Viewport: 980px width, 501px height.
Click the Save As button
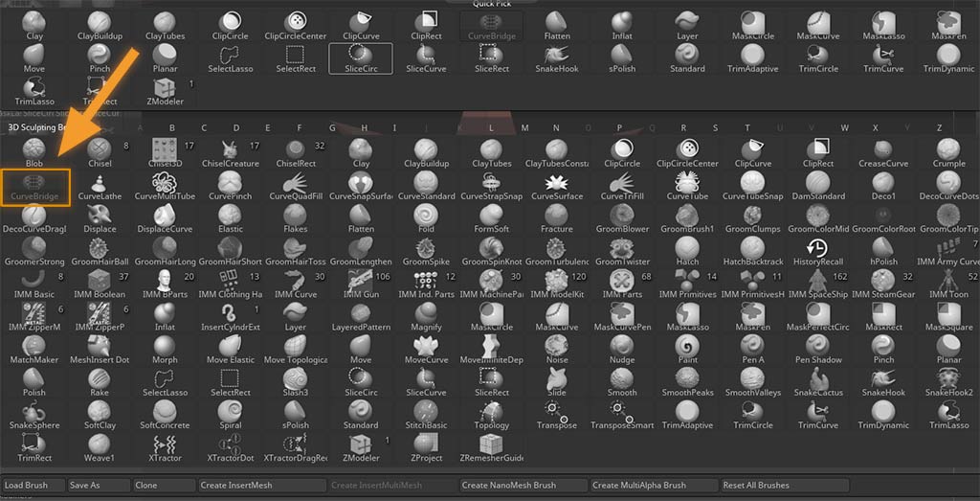pos(100,485)
